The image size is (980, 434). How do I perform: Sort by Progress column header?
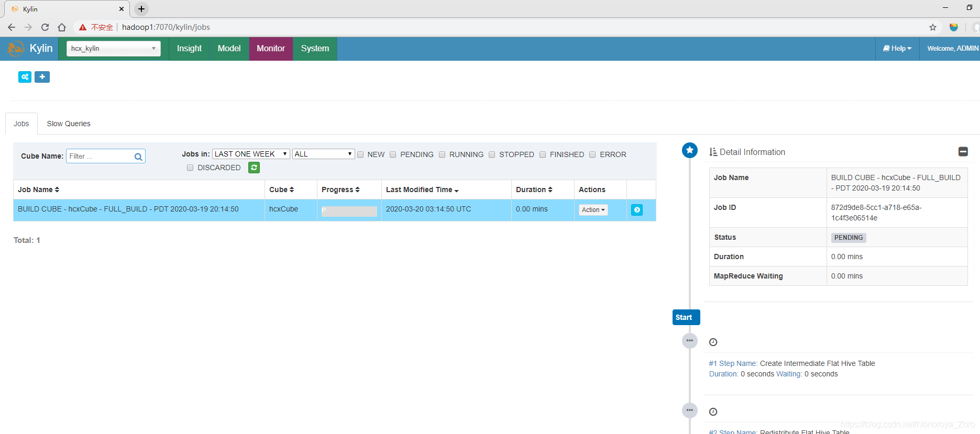[x=340, y=190]
